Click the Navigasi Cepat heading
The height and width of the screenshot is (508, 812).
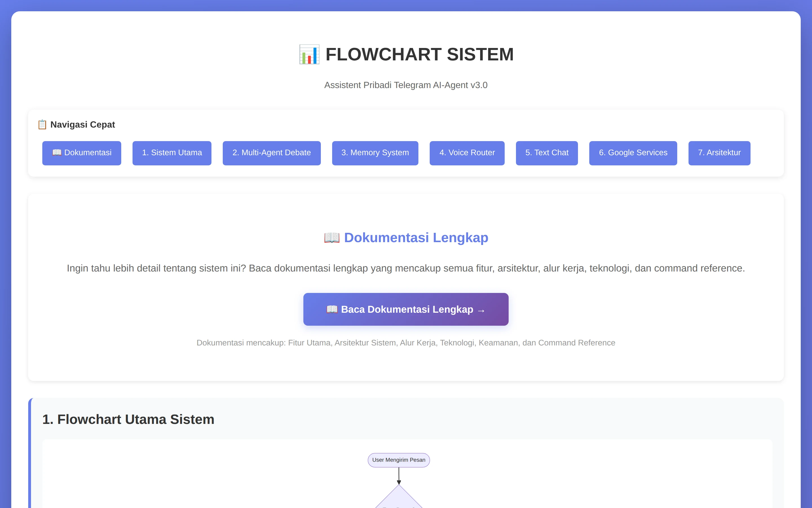[x=83, y=125]
